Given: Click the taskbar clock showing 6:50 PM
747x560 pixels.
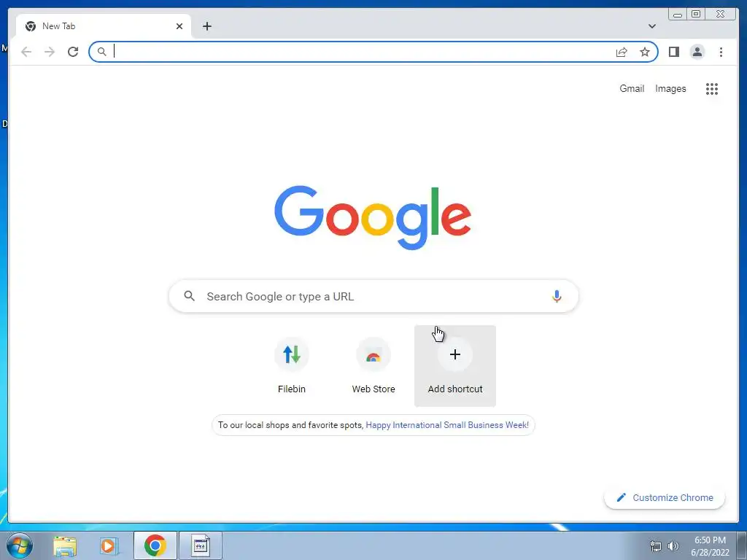Looking at the screenshot, I should point(710,545).
